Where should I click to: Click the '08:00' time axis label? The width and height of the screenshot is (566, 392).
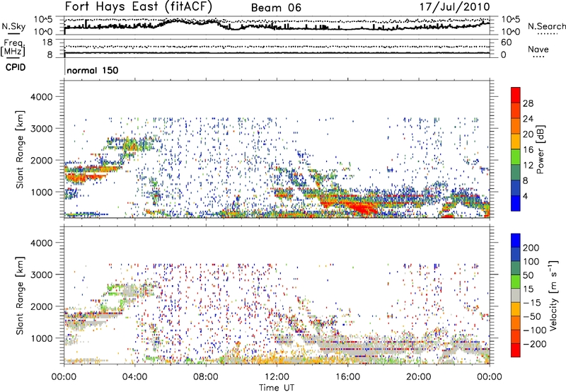point(205,377)
